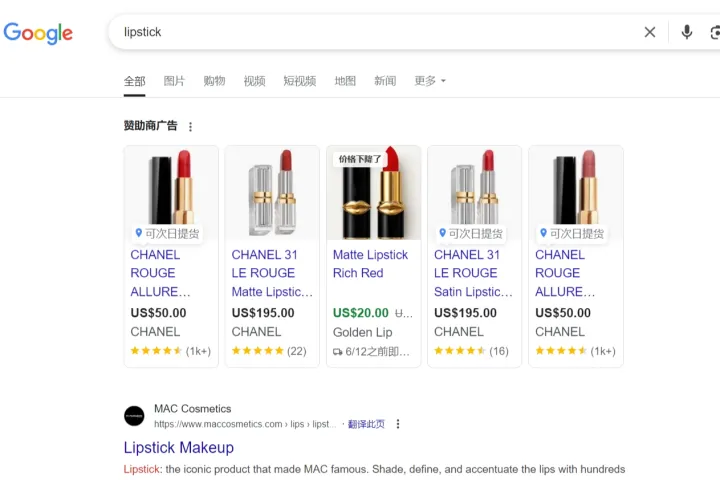Click the (22) star rating
This screenshot has height=480, width=720.
point(269,351)
